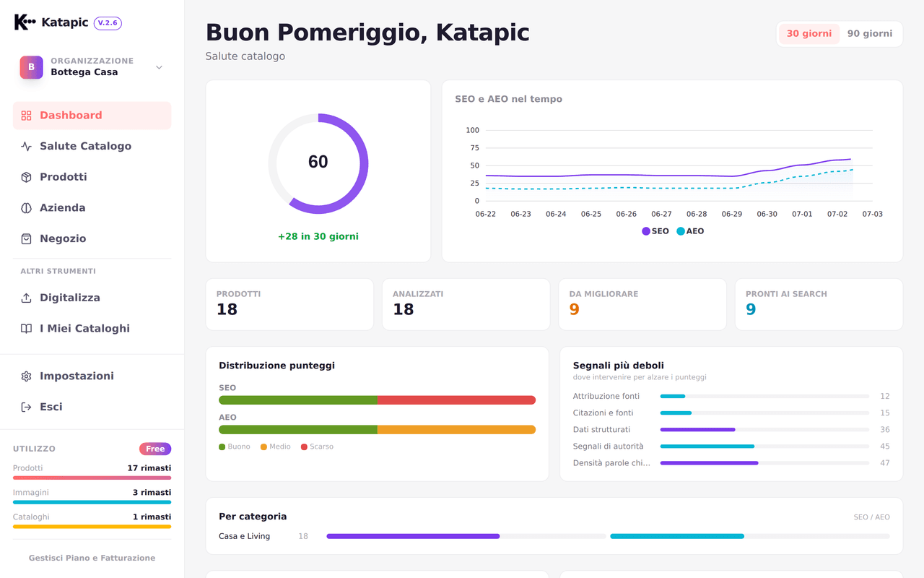The width and height of the screenshot is (924, 578).
Task: Click the Citazioni e fonti bar
Action: [764, 413]
